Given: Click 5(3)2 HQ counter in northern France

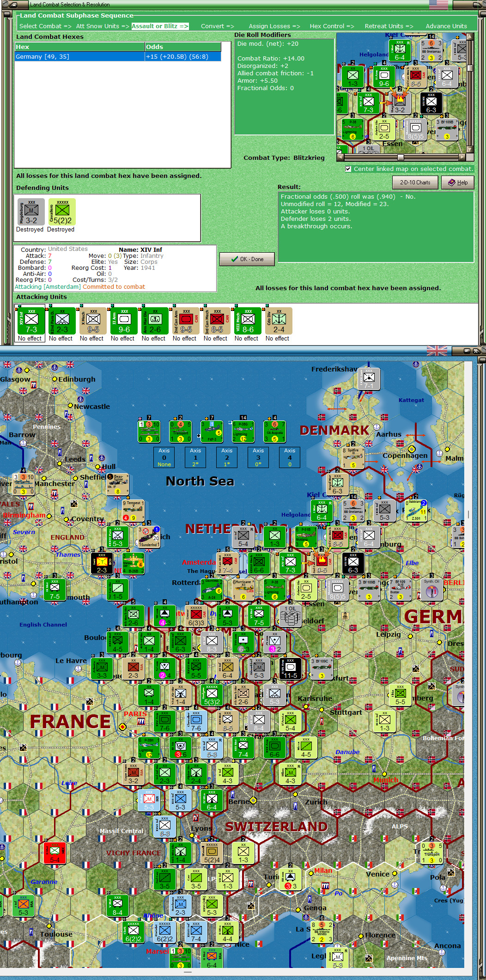Looking at the screenshot, I should tap(212, 695).
